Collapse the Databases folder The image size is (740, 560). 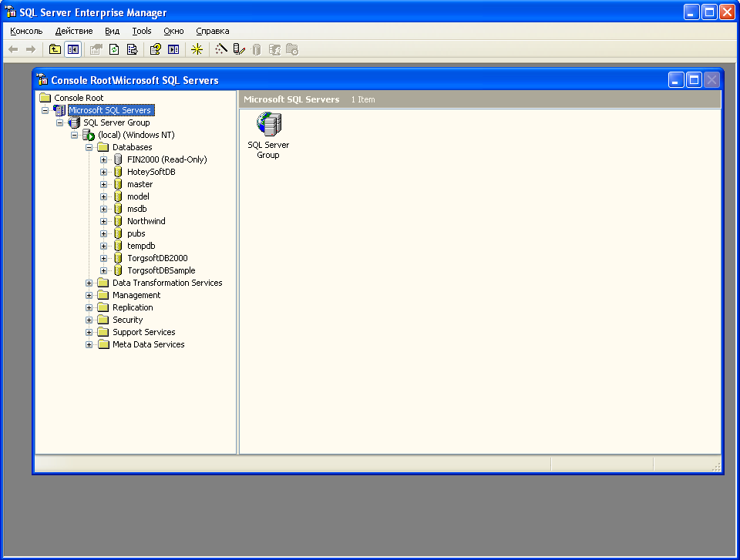(89, 147)
